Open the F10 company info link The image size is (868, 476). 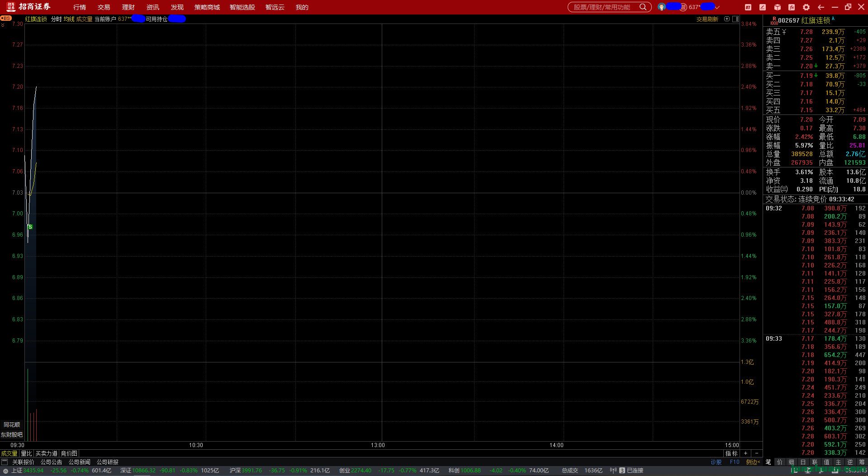735,462
